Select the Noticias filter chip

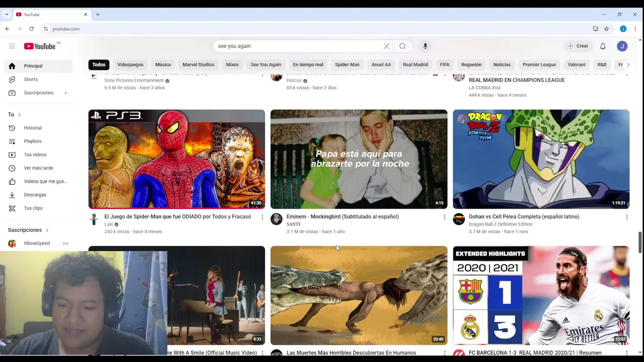tap(502, 65)
